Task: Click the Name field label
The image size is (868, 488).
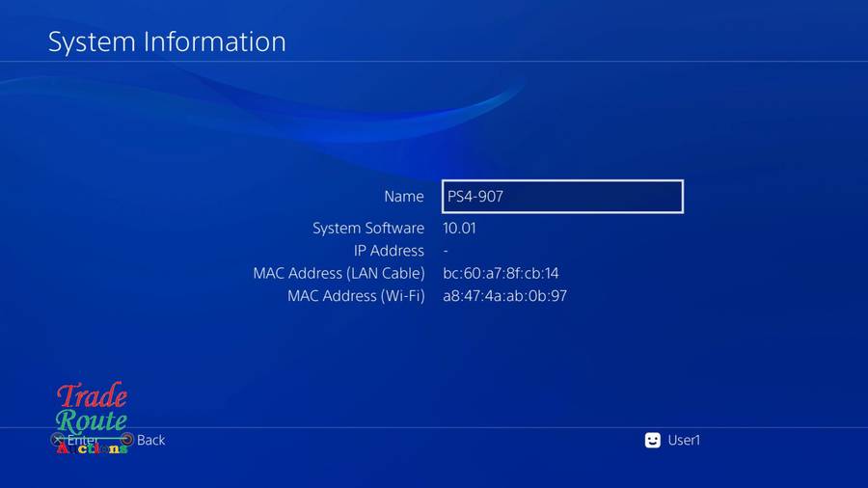Action: (404, 197)
